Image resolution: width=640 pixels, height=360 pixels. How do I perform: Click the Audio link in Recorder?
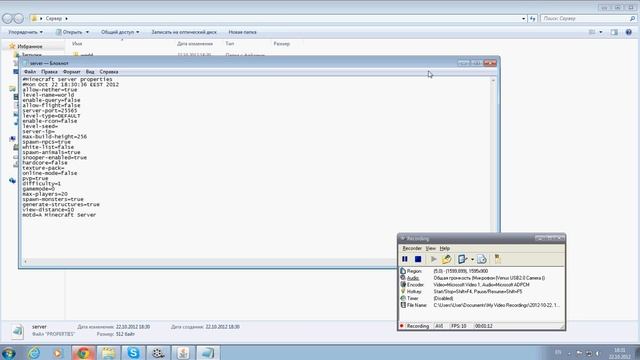(x=413, y=278)
